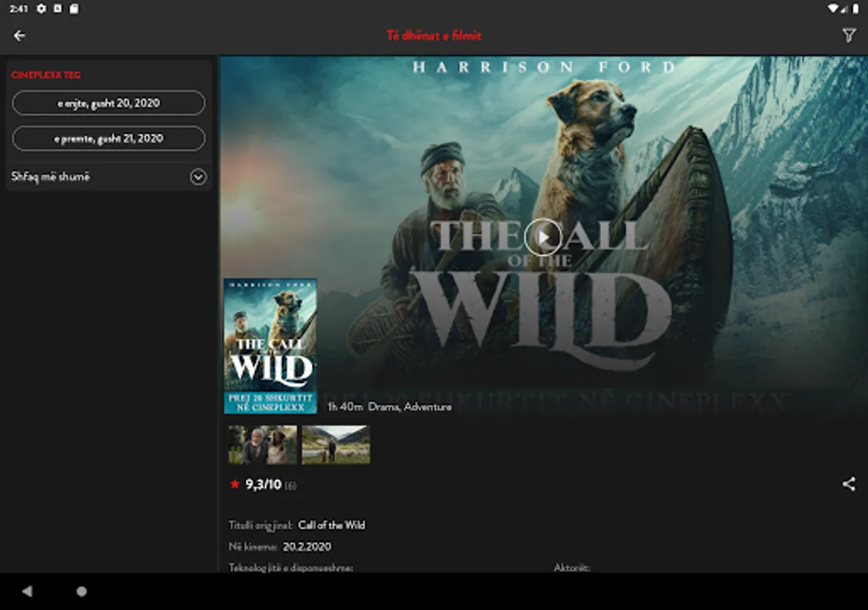
Task: Tap the red star rating icon
Action: (235, 484)
